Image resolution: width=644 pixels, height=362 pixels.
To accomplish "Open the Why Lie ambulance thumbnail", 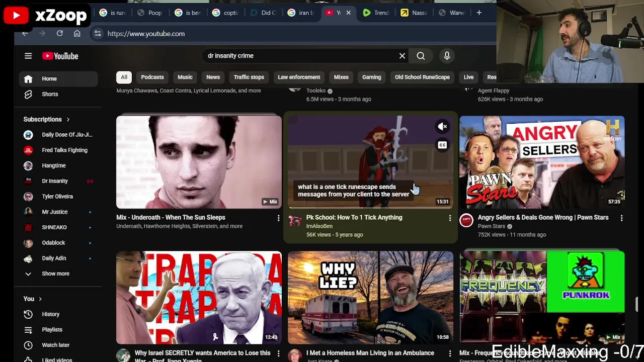I will 370,298.
